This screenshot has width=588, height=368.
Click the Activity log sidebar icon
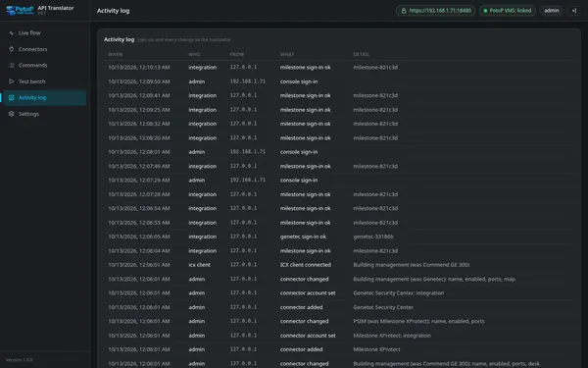pyautogui.click(x=11, y=97)
